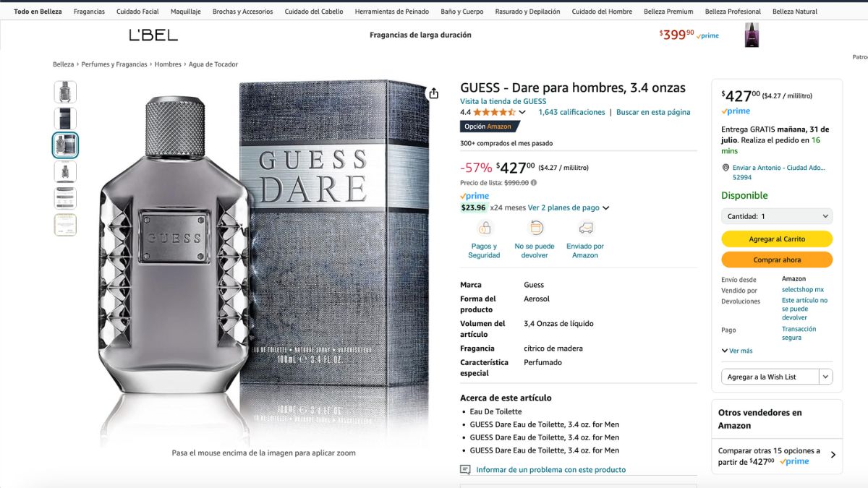Click the Agregar al Carrito button
This screenshot has width=868, height=488.
click(x=777, y=239)
